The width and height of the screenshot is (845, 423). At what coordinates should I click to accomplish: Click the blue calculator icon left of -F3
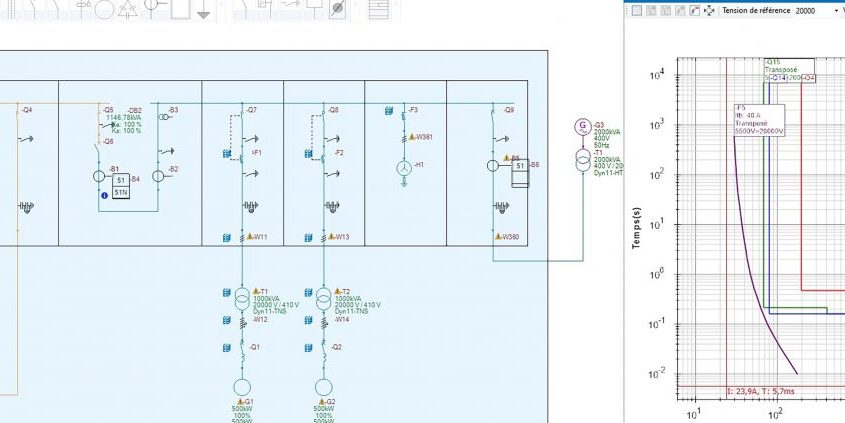(x=389, y=110)
